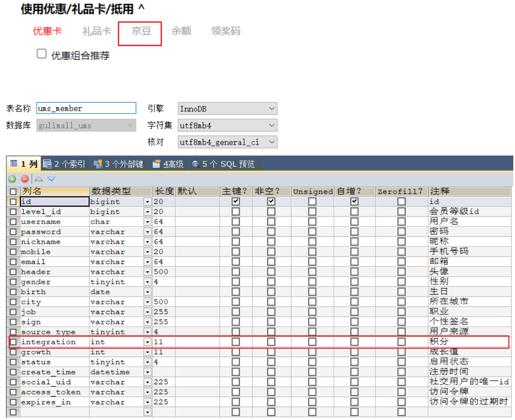Open the InnoDB engine dropdown

click(x=227, y=109)
